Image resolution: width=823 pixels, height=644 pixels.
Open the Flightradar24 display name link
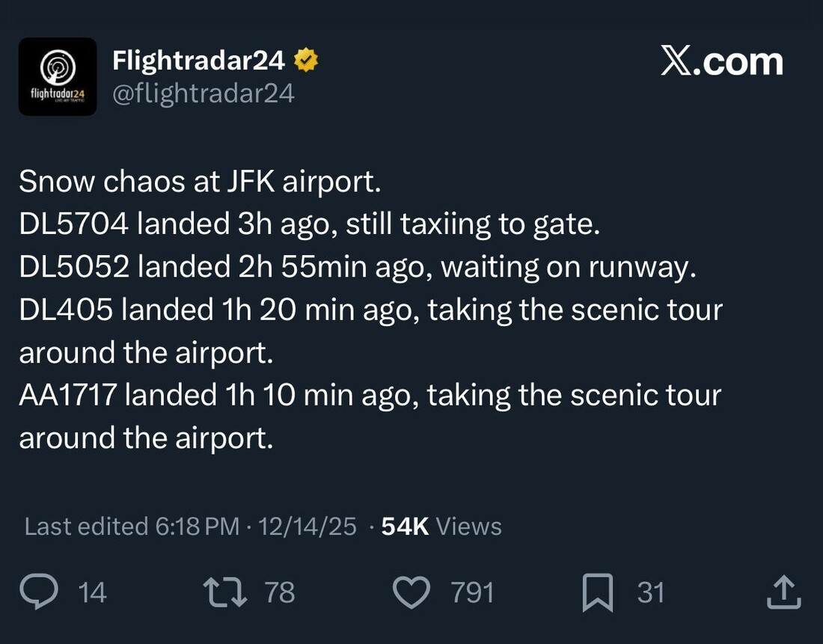(x=198, y=61)
